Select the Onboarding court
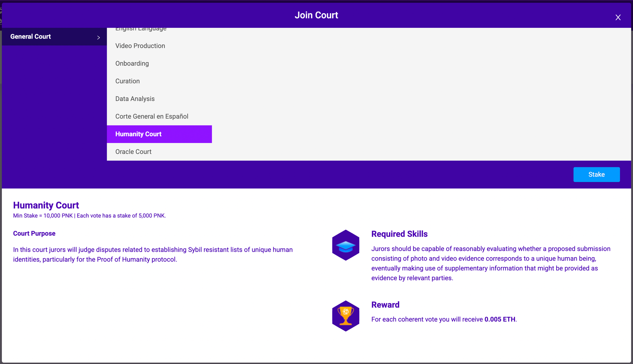633x364 pixels. (132, 64)
